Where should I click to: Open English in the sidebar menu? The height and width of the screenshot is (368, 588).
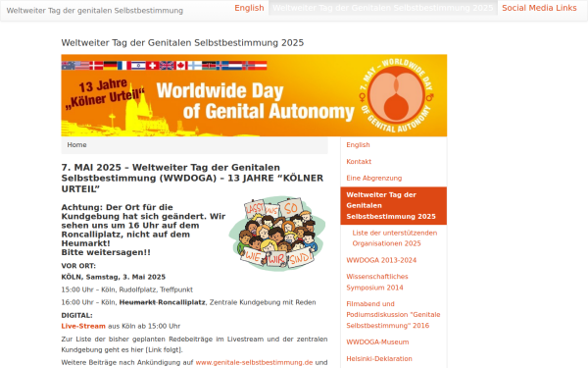pyautogui.click(x=358, y=145)
